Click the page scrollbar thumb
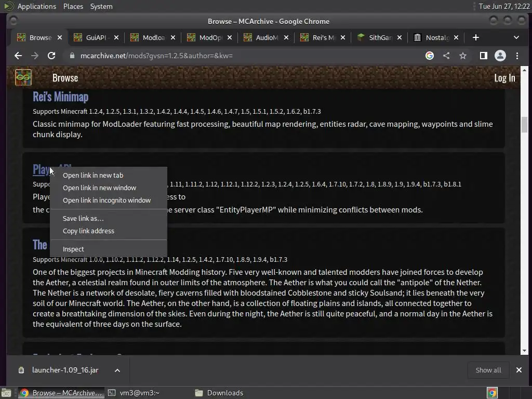 (x=524, y=125)
